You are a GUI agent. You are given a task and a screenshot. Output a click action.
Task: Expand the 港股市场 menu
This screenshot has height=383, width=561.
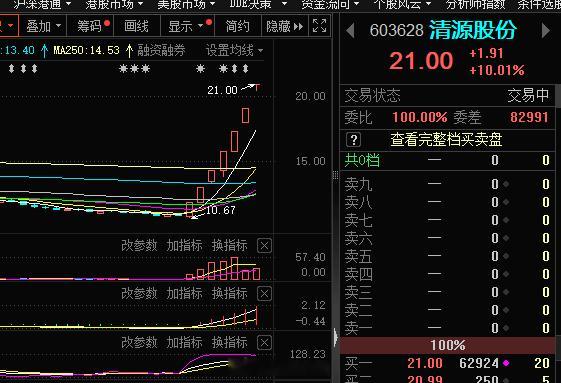114,4
